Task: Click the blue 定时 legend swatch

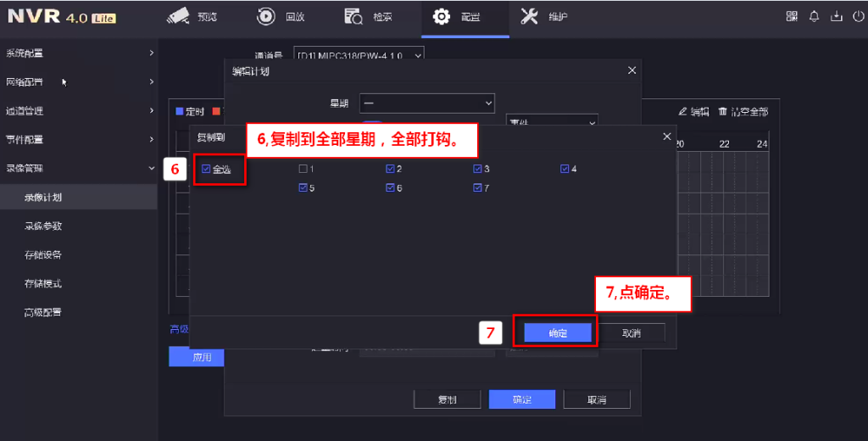Action: point(180,111)
